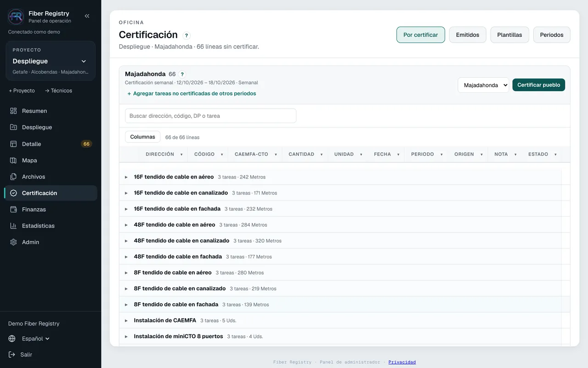This screenshot has width=588, height=368.
Task: Open the Despliegue project selector
Action: [x=50, y=61]
